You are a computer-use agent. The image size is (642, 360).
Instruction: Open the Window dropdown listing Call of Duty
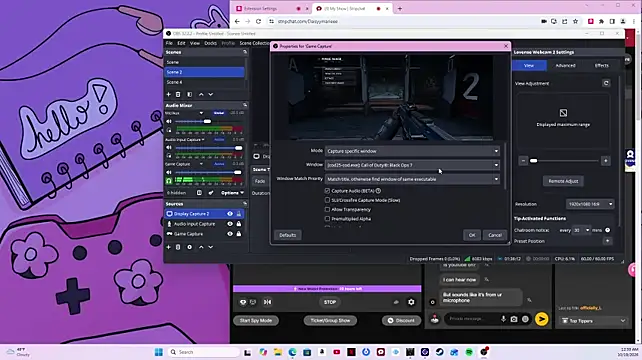click(413, 165)
